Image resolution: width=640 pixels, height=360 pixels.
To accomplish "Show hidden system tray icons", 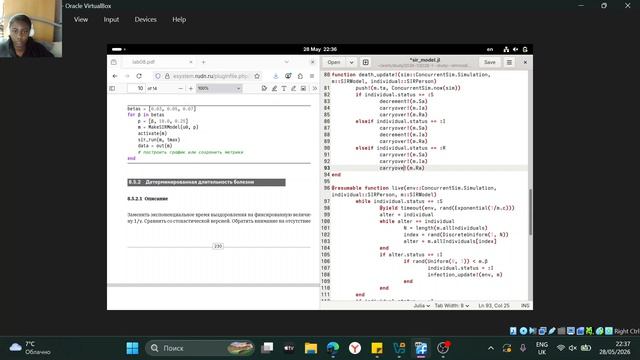I will [x=491, y=348].
